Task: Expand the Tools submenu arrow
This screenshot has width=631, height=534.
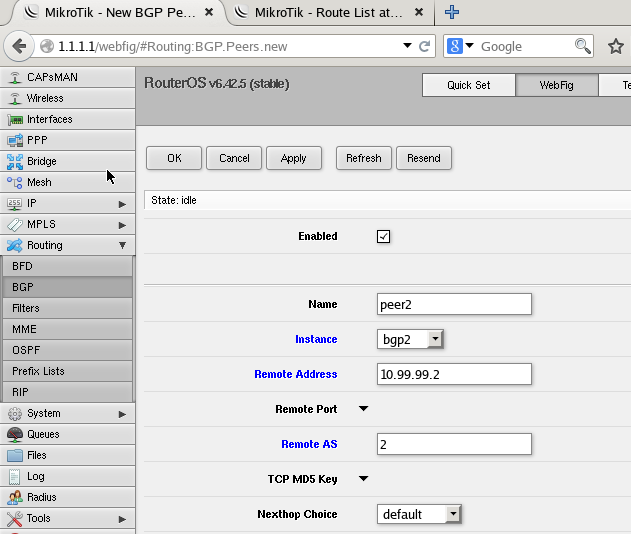Action: [x=122, y=519]
